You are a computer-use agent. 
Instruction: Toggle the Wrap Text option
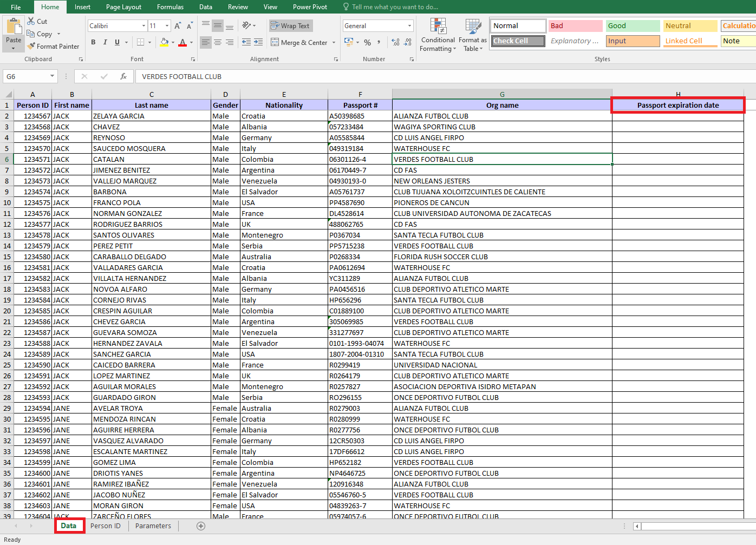tap(291, 26)
